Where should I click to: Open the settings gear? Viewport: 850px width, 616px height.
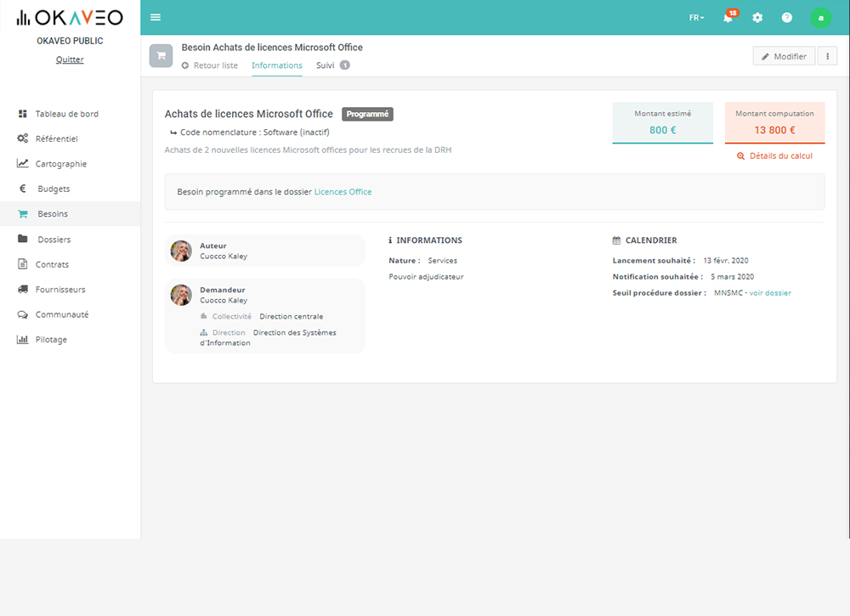pos(757,17)
